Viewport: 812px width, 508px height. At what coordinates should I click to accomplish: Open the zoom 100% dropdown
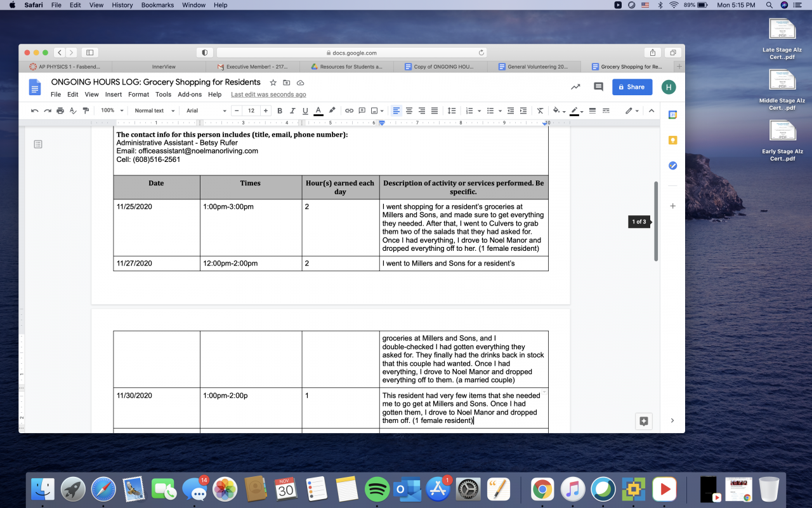coord(111,110)
